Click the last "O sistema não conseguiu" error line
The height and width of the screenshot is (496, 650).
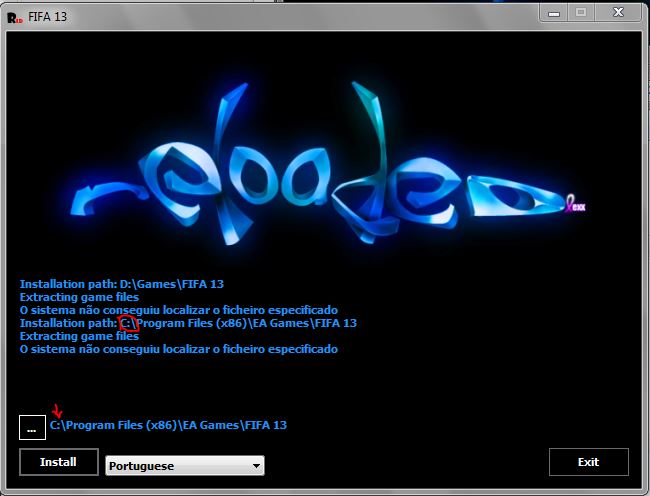click(179, 349)
